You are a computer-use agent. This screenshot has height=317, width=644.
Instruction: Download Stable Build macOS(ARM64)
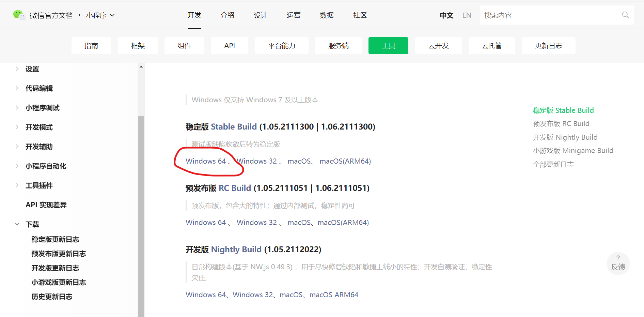click(x=345, y=161)
